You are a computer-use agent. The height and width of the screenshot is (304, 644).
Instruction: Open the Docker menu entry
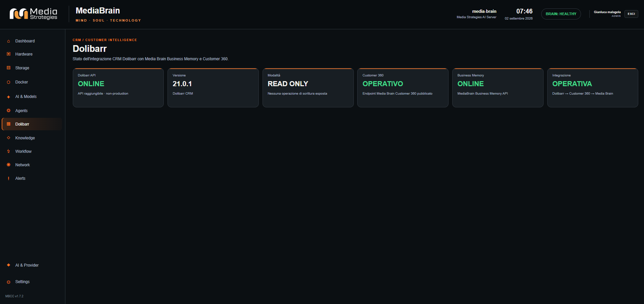(x=32, y=82)
